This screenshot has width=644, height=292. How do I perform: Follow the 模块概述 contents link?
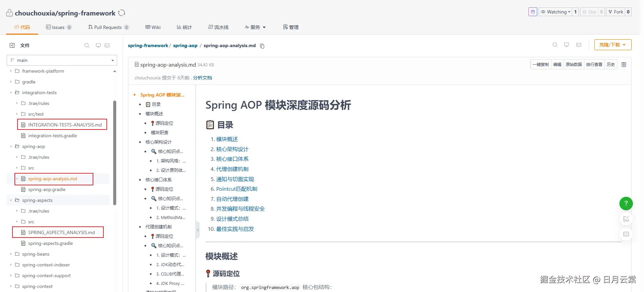click(227, 139)
